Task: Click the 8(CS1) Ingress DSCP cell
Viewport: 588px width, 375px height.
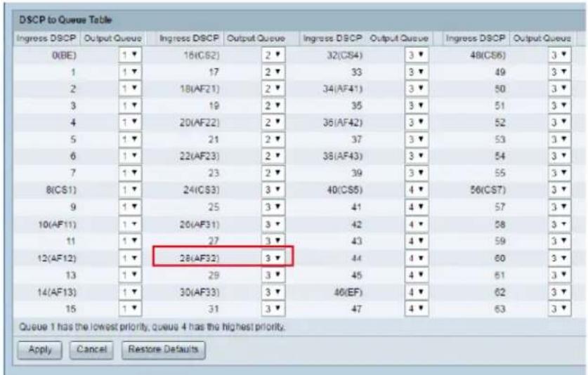Action: [60, 190]
